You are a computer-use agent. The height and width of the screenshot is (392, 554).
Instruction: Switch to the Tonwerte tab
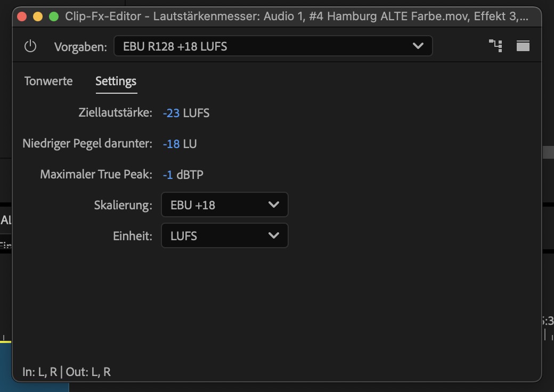48,81
